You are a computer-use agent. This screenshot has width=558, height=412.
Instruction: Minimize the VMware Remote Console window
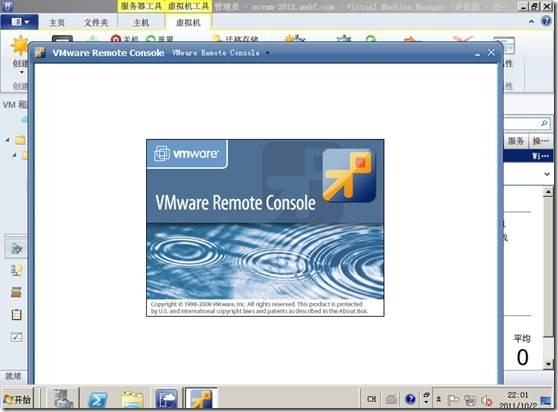coord(478,53)
